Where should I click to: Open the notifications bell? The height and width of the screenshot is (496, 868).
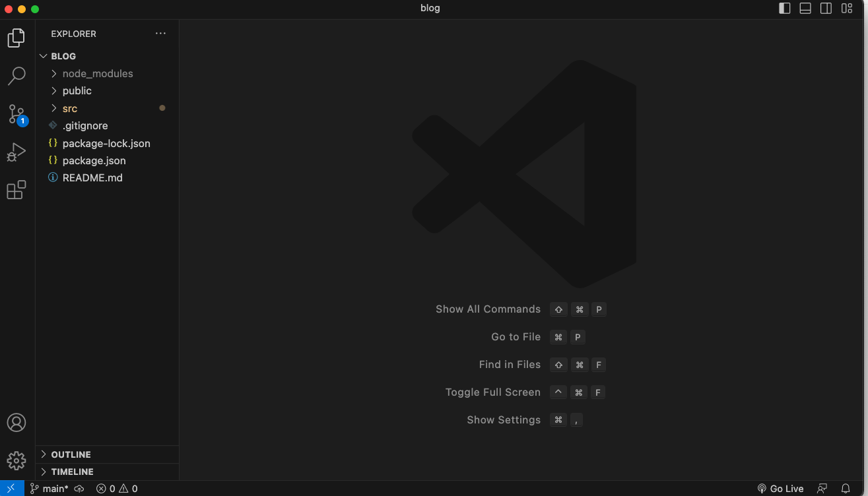(x=846, y=489)
